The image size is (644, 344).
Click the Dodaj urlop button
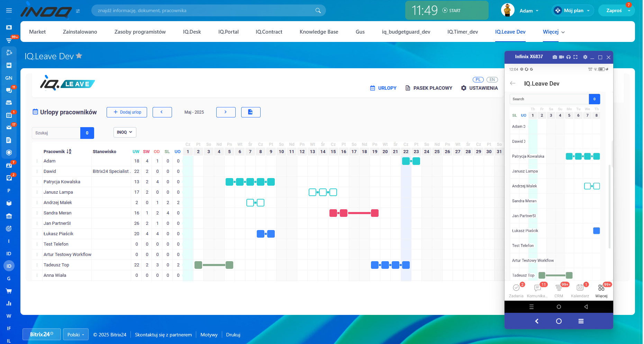(x=127, y=112)
